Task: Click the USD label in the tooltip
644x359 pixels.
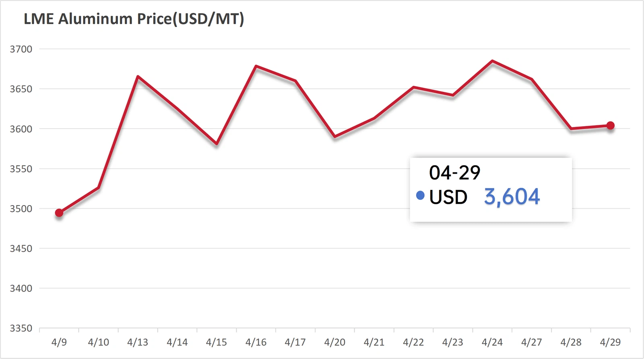Action: (x=448, y=197)
